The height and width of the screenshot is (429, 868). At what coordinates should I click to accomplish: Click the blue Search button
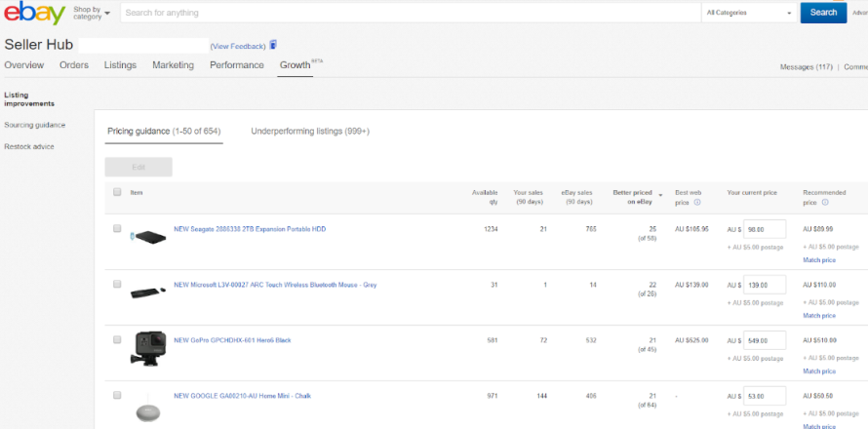823,13
